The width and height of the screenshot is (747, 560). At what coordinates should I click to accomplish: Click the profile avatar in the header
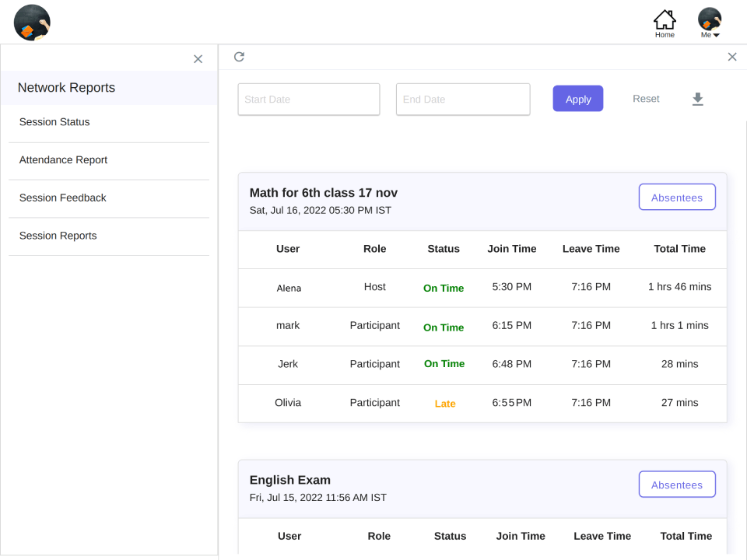click(709, 19)
